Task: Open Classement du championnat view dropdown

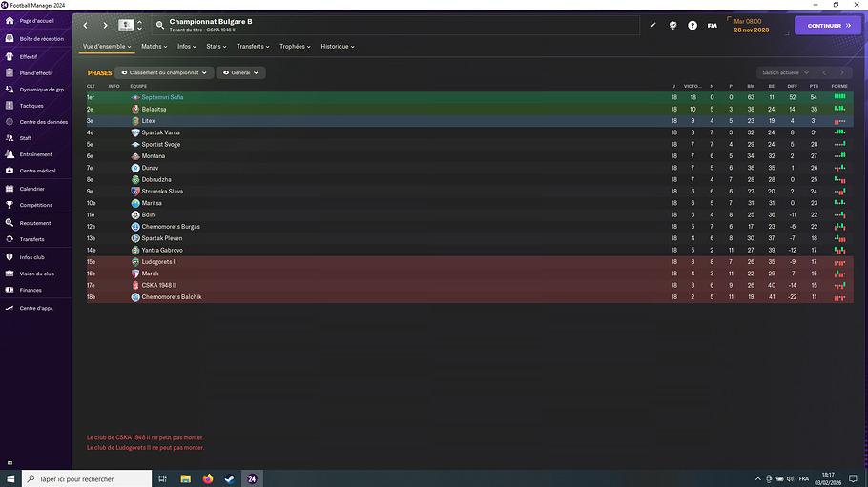Action: (164, 72)
